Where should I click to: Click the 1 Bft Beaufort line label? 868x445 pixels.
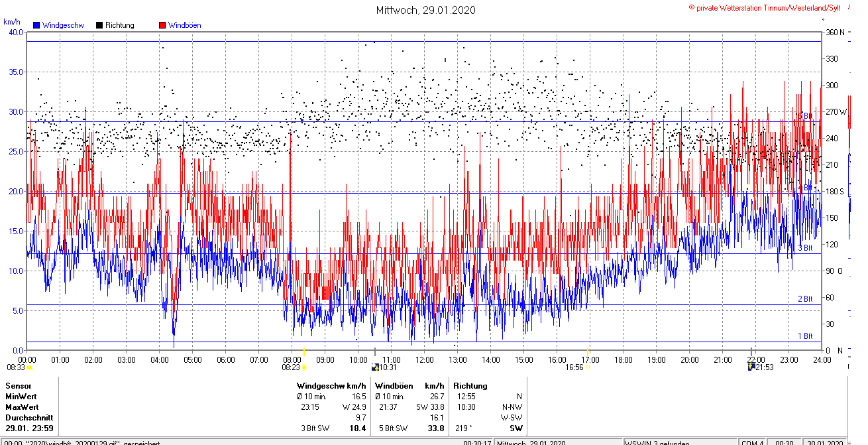[805, 336]
